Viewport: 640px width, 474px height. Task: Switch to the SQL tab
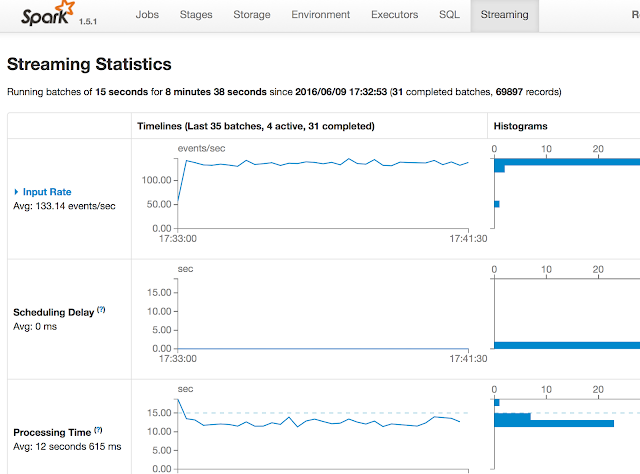click(449, 15)
